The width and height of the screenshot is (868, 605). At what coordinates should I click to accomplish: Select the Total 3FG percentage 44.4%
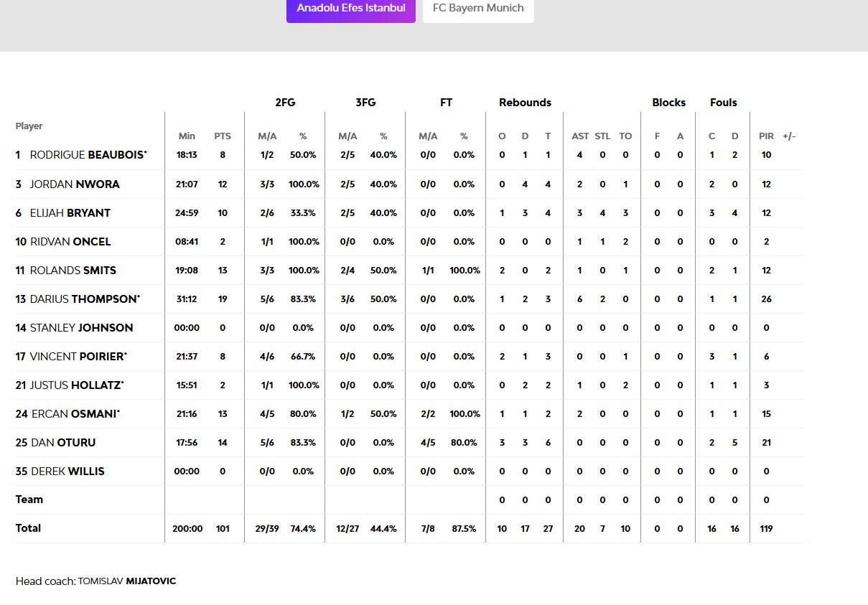tap(383, 528)
